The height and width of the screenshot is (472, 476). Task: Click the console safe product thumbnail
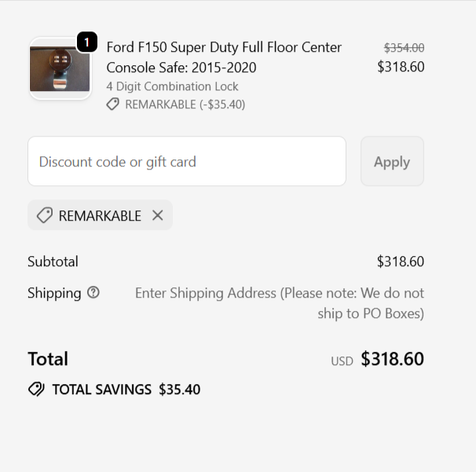tap(60, 69)
